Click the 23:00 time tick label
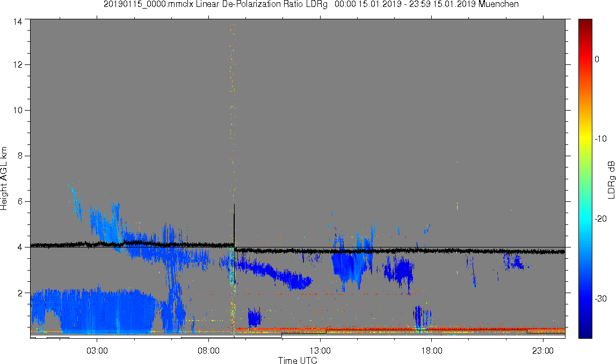616x364 pixels. [x=543, y=351]
